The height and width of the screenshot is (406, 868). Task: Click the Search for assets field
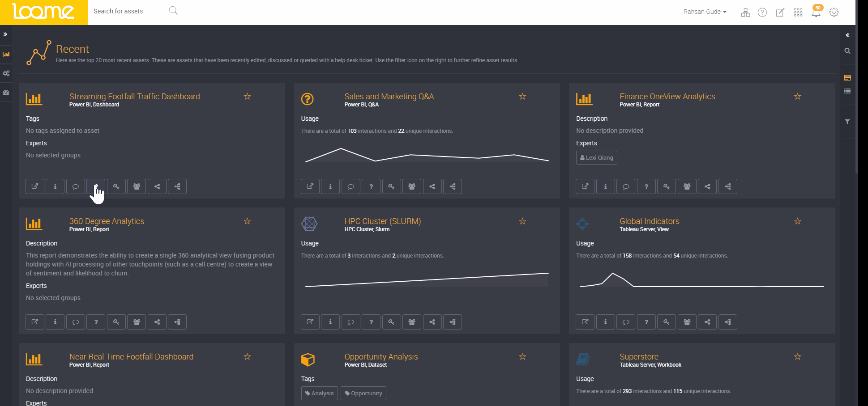tap(128, 11)
